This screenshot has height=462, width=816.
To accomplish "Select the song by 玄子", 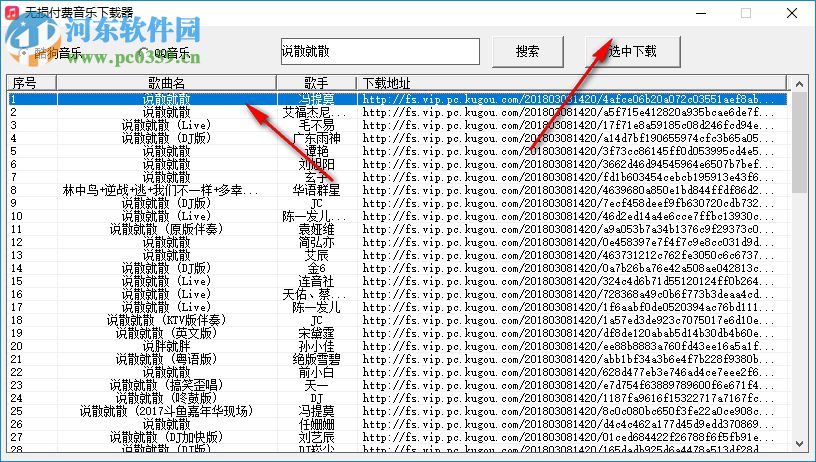I will click(397, 177).
